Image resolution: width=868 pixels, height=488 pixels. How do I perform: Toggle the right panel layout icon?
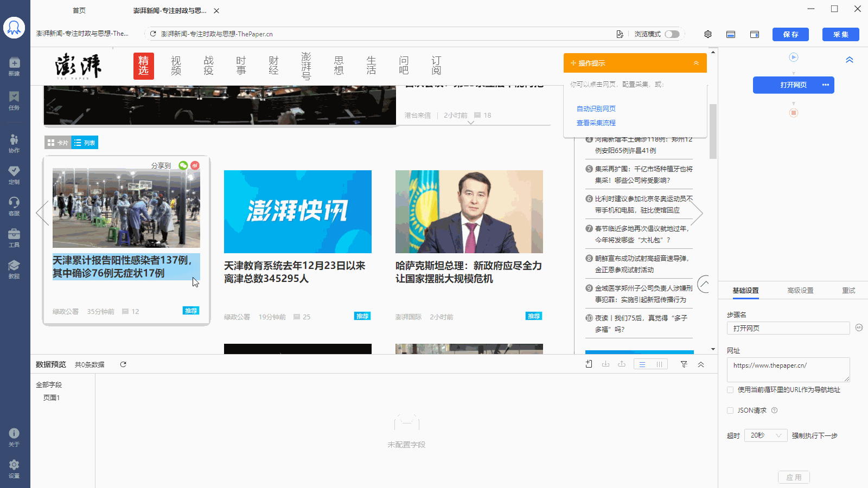pos(755,34)
